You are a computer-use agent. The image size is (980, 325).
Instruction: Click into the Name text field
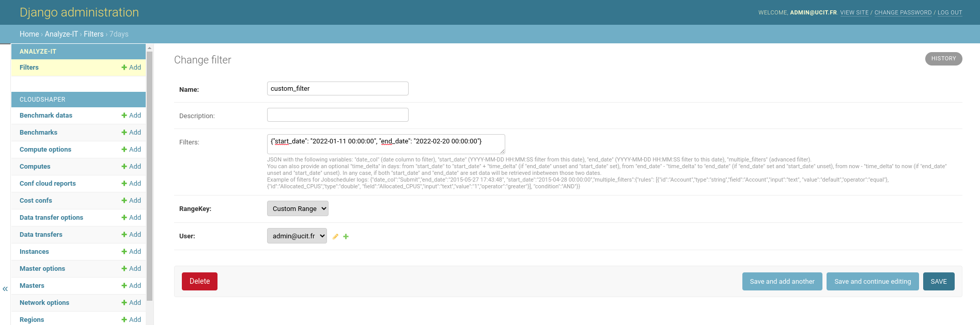[337, 89]
